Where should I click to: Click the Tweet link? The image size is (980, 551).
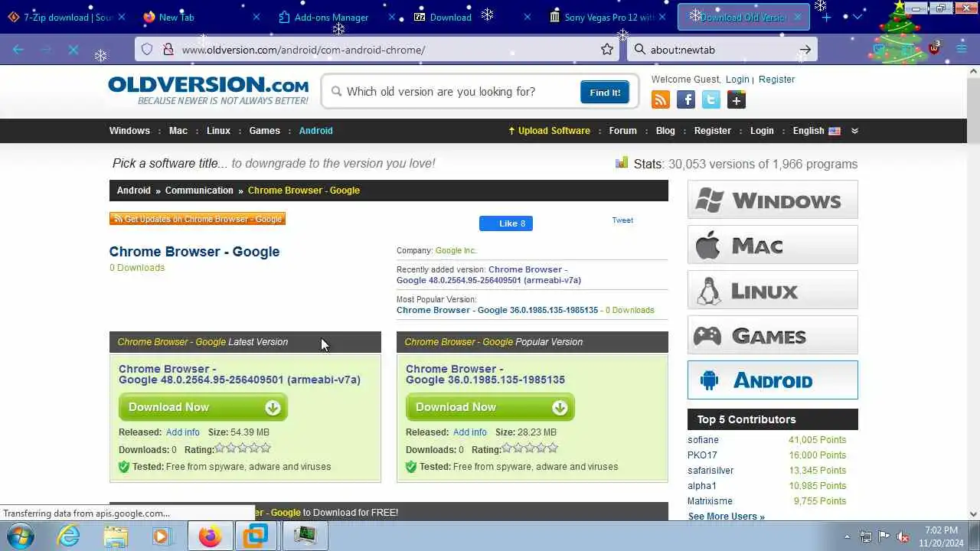[x=622, y=220]
